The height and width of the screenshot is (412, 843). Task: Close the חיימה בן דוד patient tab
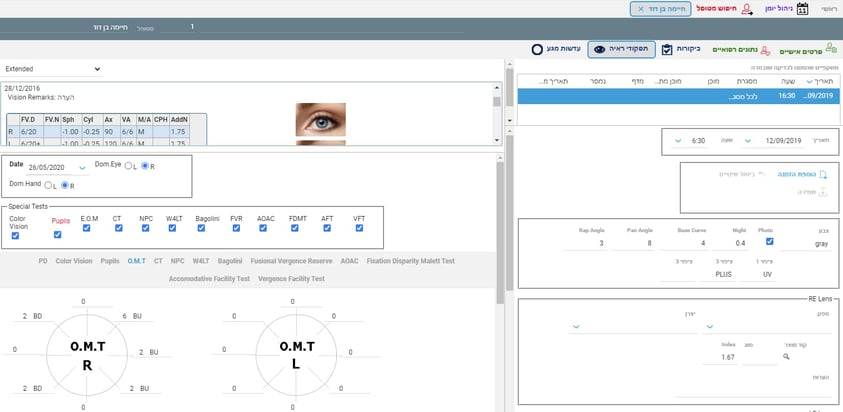click(x=640, y=9)
